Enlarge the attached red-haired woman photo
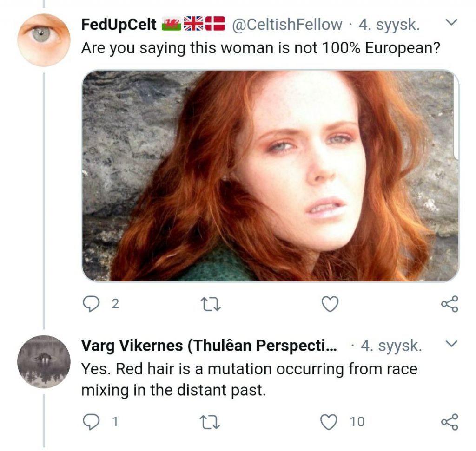The height and width of the screenshot is (451, 476). tap(270, 176)
